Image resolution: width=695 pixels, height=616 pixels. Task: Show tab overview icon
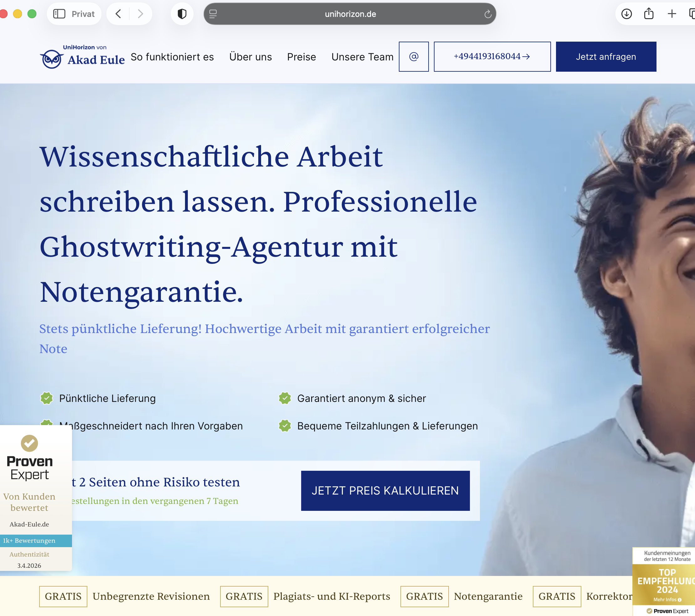[x=692, y=14]
